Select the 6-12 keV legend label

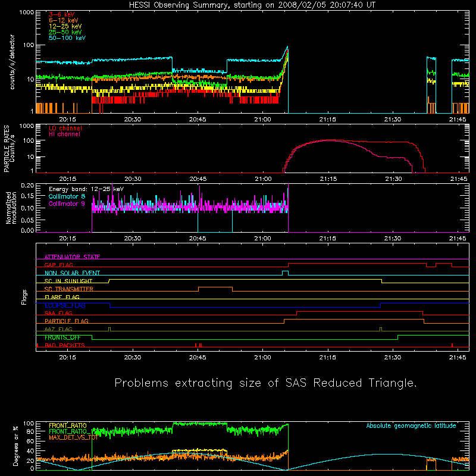pyautogui.click(x=64, y=20)
